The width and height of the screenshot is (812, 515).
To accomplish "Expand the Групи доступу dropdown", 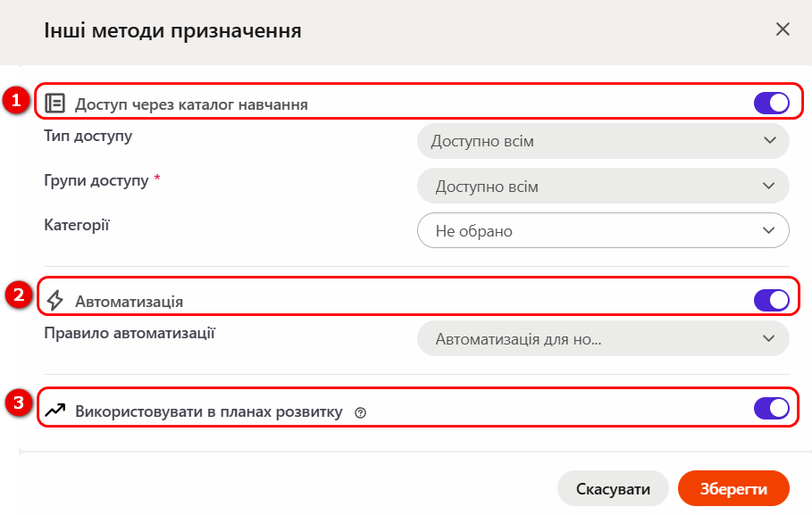I will coord(603,186).
